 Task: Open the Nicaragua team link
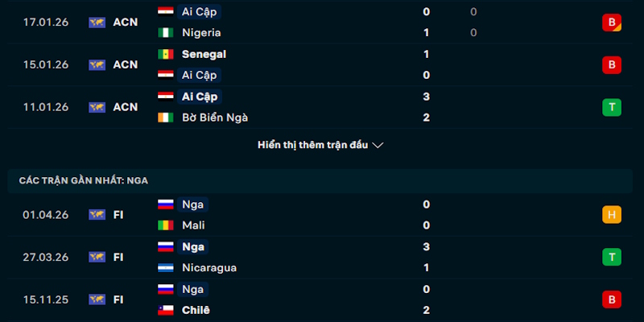click(x=209, y=268)
